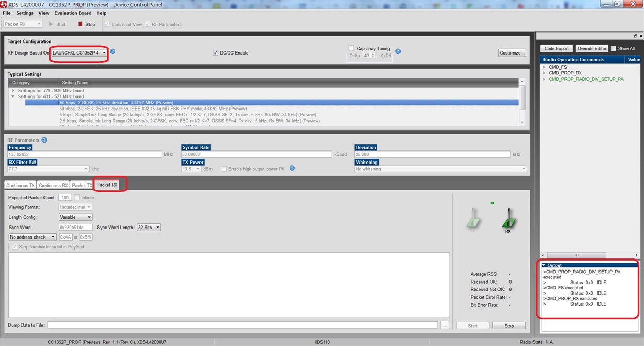Enable Cap-array Tuning checkbox
644x346 pixels.
[x=352, y=48]
